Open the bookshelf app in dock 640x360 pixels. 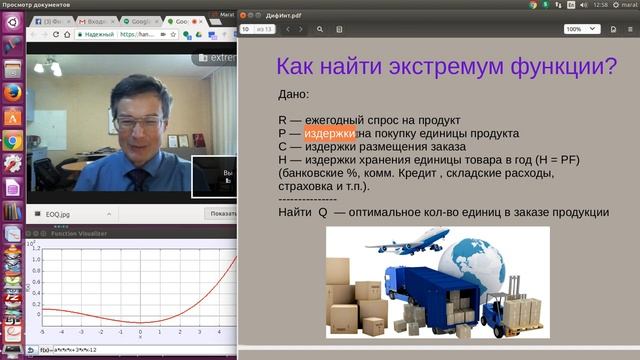[12, 211]
